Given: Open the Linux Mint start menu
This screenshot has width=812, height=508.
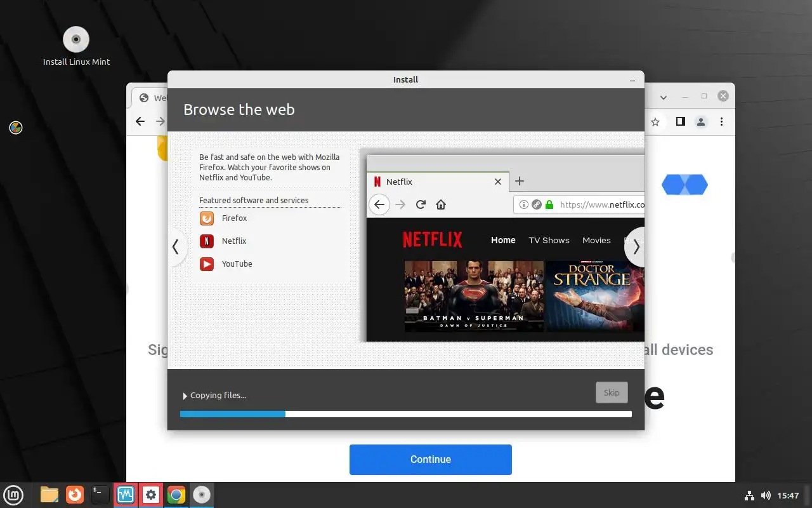Looking at the screenshot, I should pyautogui.click(x=14, y=495).
